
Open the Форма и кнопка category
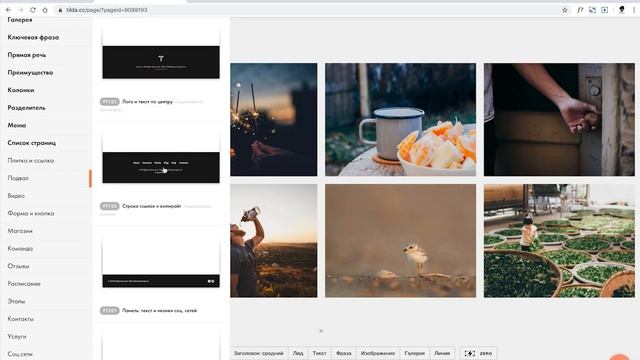(31, 213)
